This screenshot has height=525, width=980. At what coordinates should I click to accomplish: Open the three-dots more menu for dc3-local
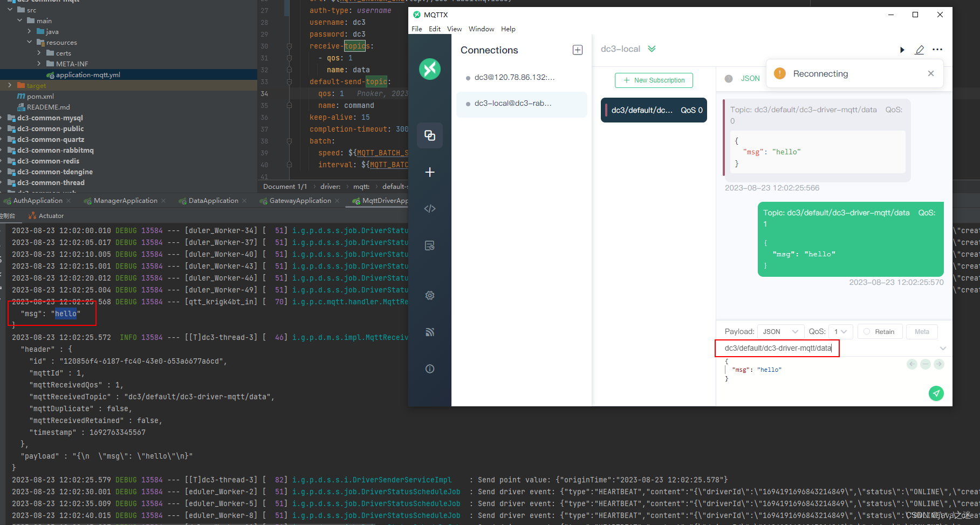[937, 50]
